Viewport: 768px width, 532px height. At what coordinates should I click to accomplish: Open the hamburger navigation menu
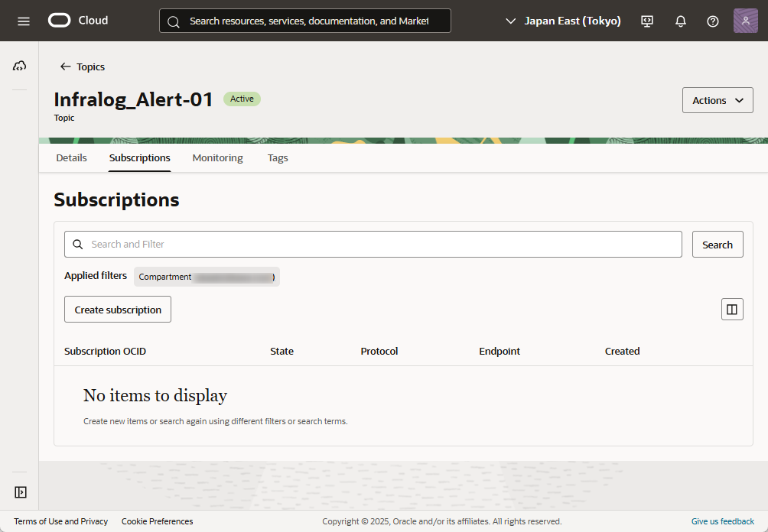click(24, 21)
